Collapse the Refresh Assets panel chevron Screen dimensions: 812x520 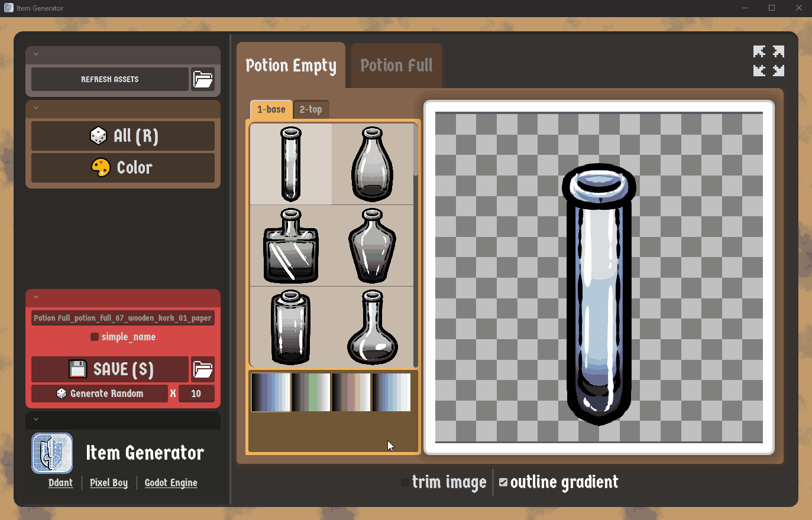point(36,54)
